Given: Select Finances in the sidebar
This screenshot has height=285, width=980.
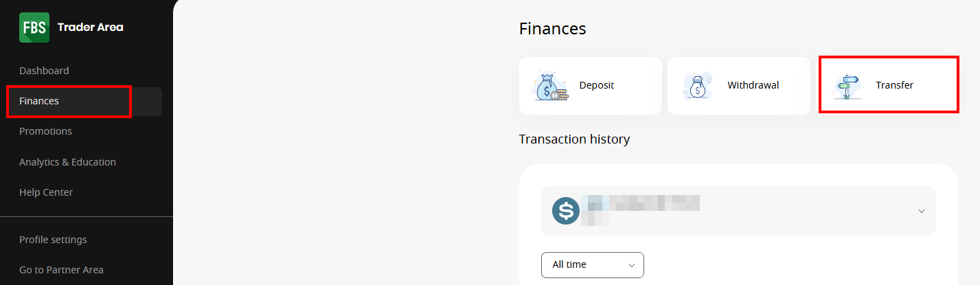Looking at the screenshot, I should 39,101.
